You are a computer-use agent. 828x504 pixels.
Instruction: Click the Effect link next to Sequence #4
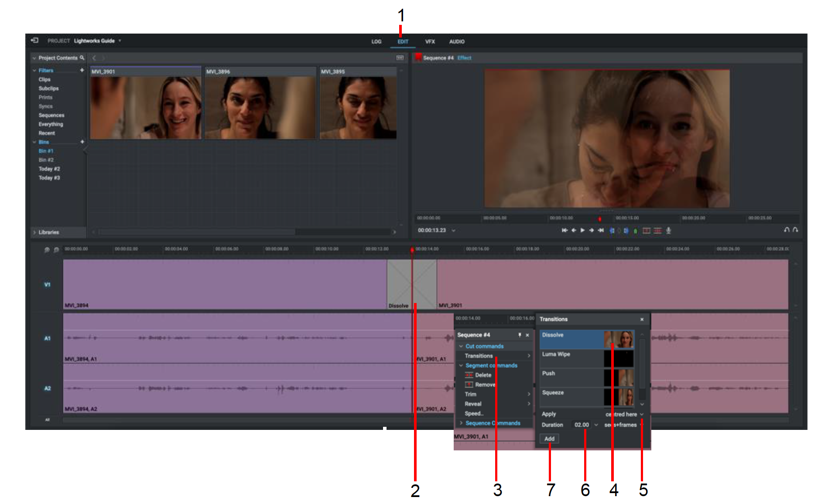click(x=465, y=58)
